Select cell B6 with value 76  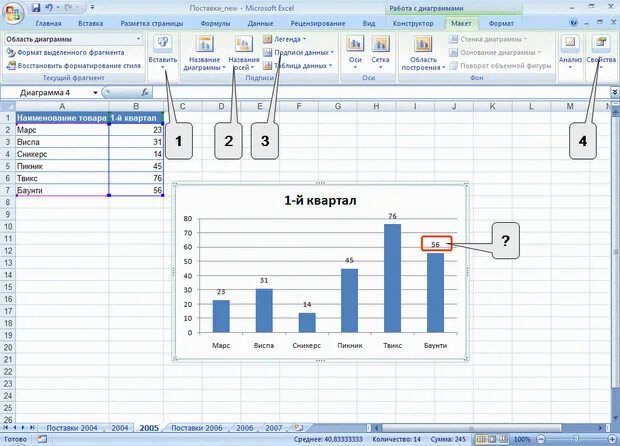tap(136, 178)
